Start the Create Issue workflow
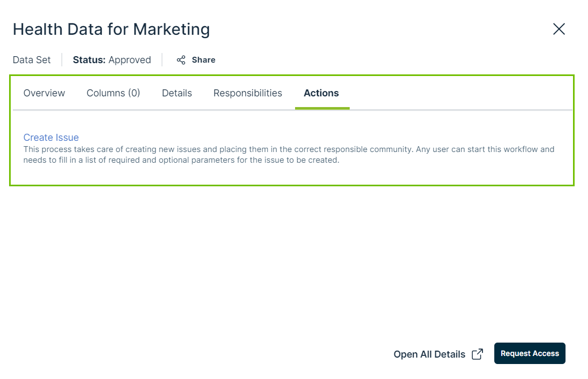This screenshot has width=588, height=379. click(x=51, y=138)
